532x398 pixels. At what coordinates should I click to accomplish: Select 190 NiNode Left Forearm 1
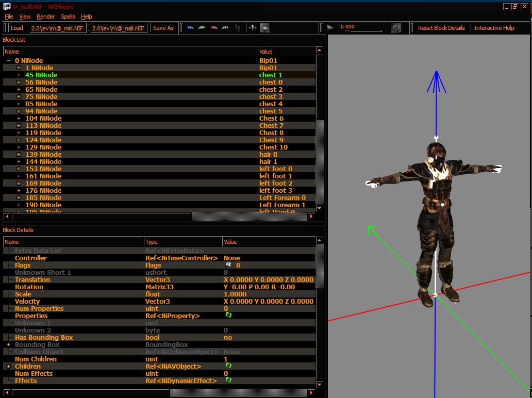(x=159, y=205)
